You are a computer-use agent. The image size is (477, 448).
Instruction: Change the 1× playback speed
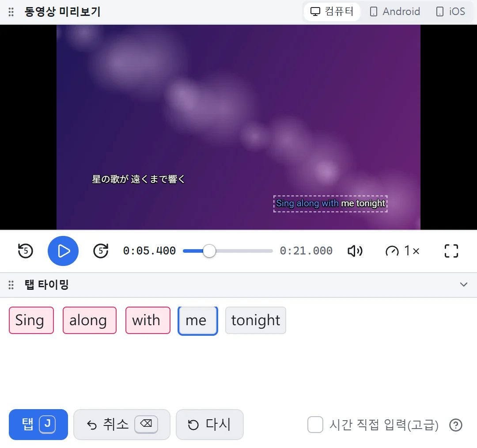tap(402, 251)
